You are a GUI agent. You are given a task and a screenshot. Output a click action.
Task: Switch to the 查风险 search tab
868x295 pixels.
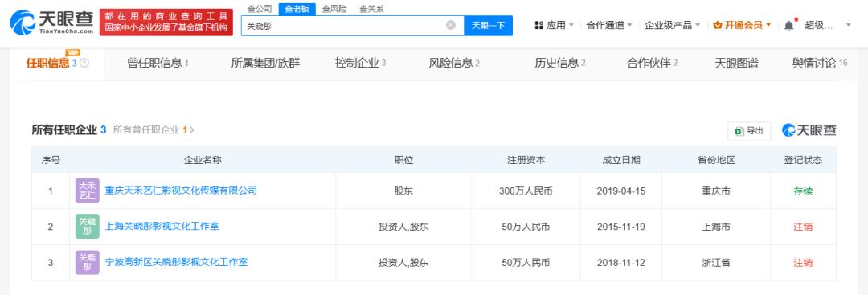coord(334,9)
